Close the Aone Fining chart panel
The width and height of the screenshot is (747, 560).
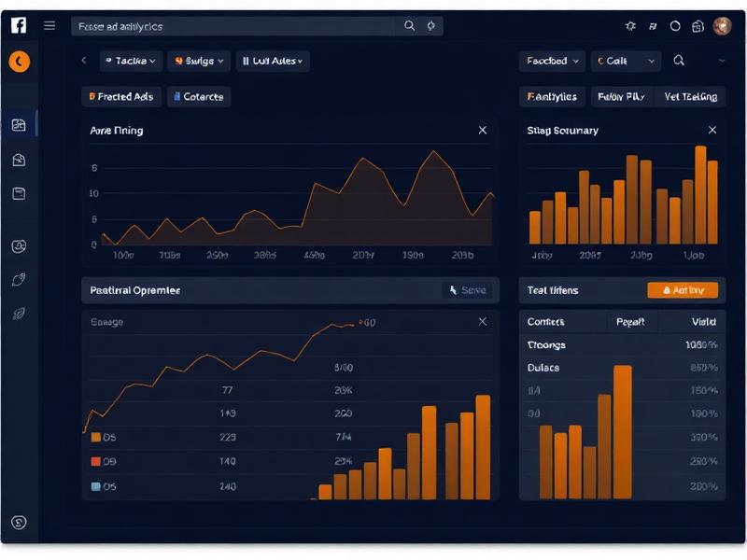click(483, 130)
